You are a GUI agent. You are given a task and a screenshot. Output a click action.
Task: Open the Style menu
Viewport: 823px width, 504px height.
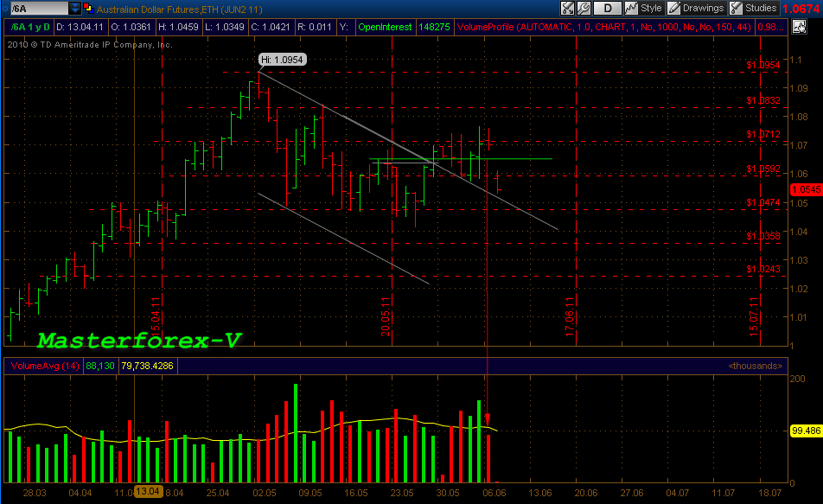click(x=644, y=8)
